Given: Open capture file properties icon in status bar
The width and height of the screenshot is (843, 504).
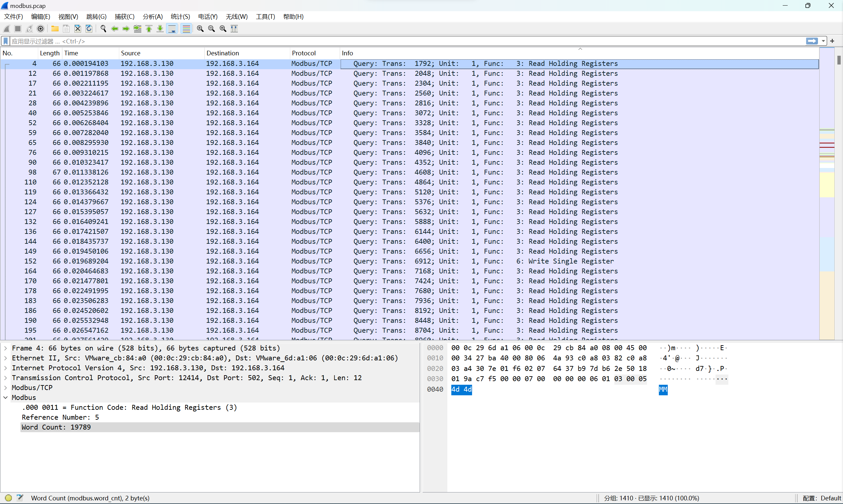Looking at the screenshot, I should (20, 498).
